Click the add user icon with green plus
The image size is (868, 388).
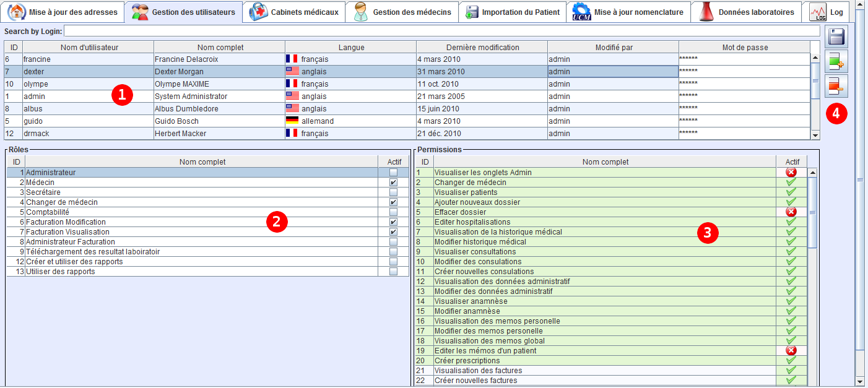pyautogui.click(x=836, y=61)
